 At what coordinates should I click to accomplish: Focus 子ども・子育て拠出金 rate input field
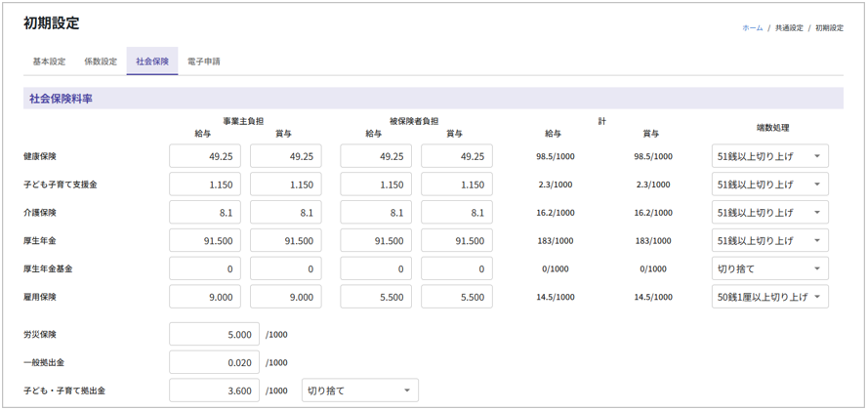pos(214,390)
